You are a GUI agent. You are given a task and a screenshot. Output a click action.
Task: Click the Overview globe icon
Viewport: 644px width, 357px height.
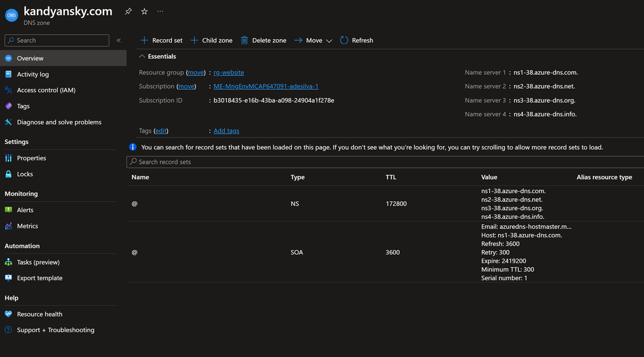click(8, 58)
